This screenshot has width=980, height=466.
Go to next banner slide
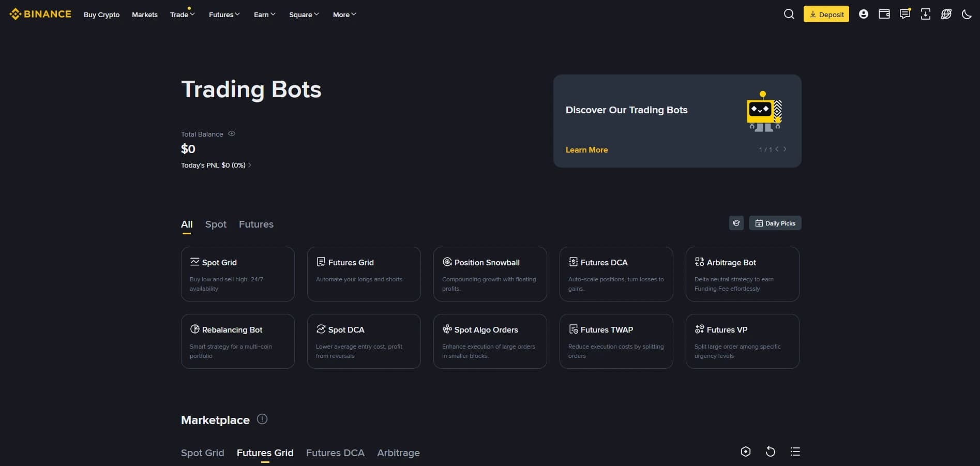(785, 149)
